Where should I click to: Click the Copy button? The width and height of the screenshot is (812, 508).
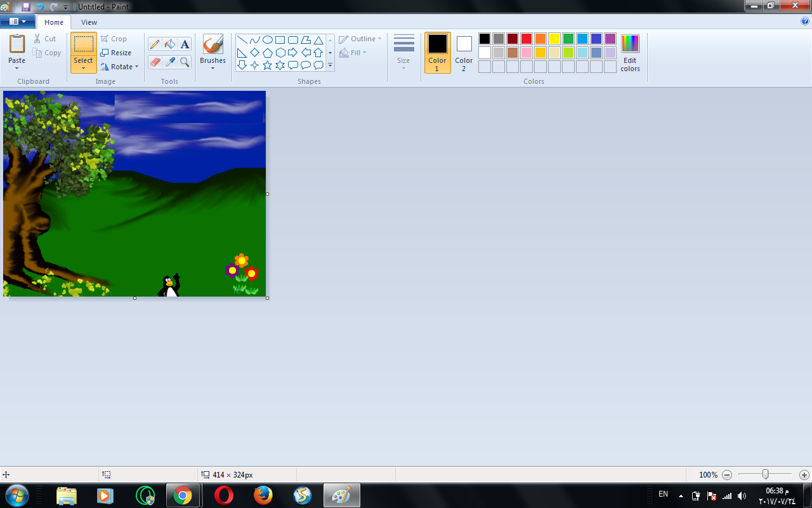pyautogui.click(x=47, y=53)
